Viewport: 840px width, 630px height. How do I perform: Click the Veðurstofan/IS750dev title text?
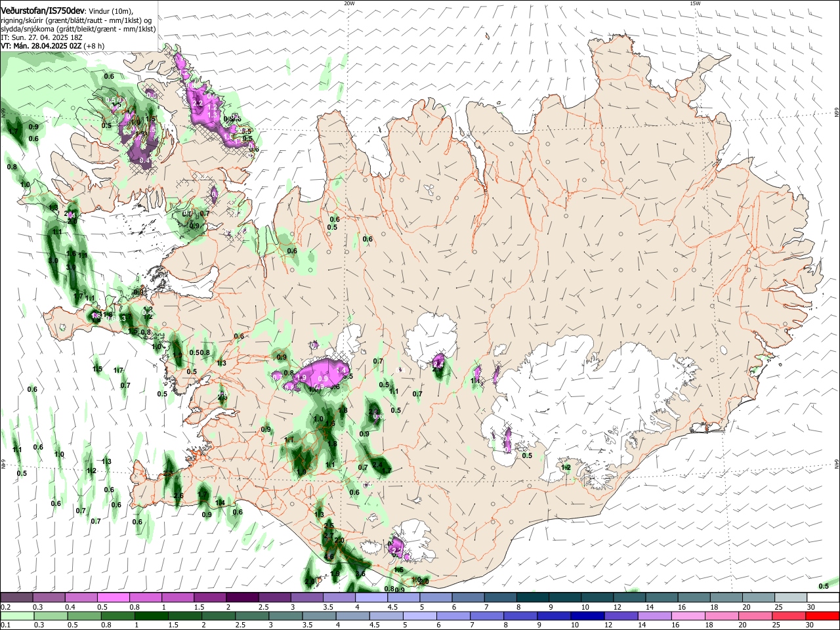[43, 10]
